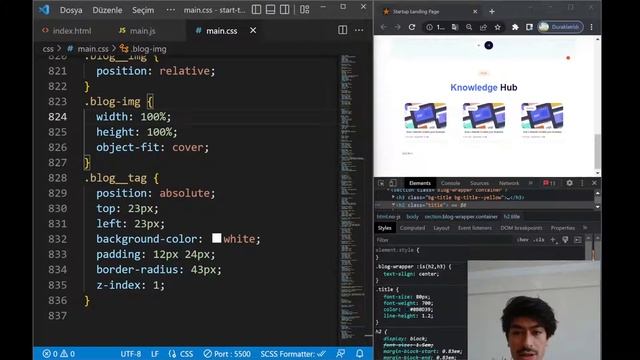This screenshot has height=360, width=640.
Task: Change LF end-of-line sequence
Action: (155, 353)
